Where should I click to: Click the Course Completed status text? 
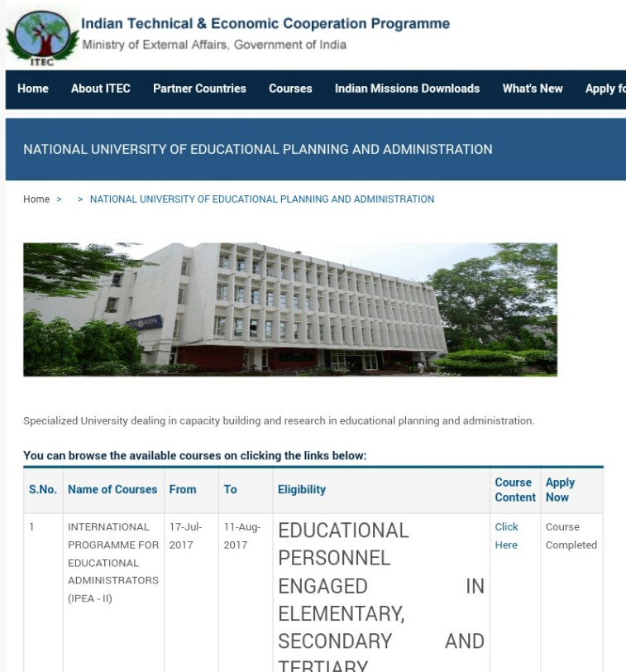(571, 535)
